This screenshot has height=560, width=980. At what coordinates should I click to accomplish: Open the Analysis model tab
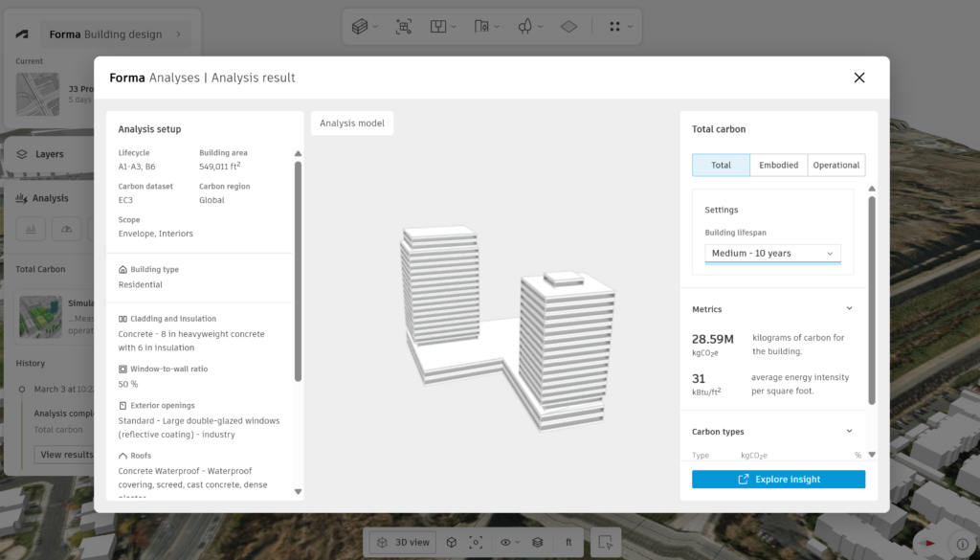(x=351, y=123)
